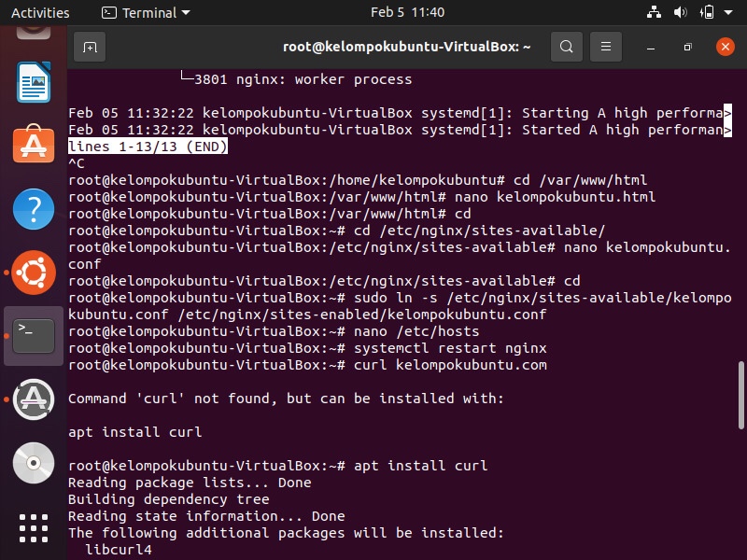747x560 pixels.
Task: Click the disc icon in the dock
Action: click(34, 462)
